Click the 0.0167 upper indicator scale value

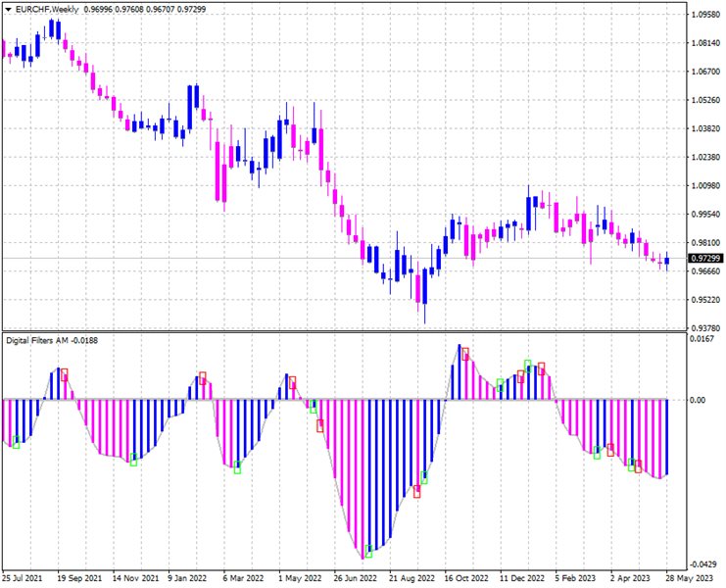702,339
